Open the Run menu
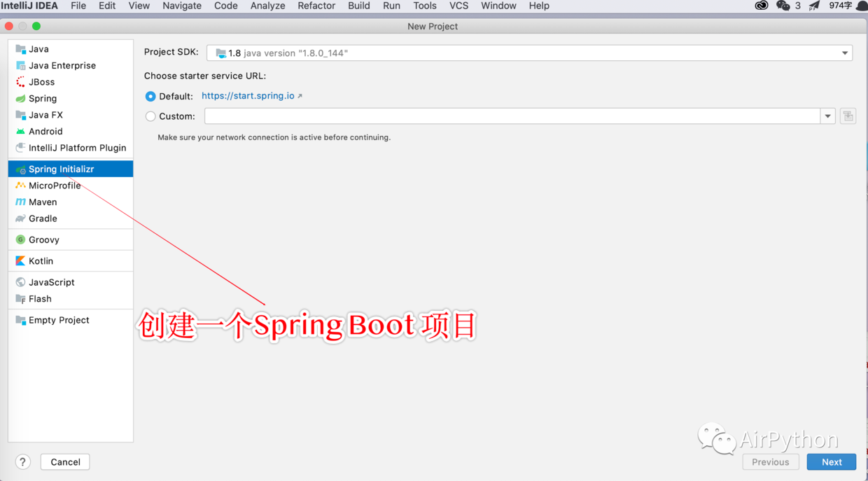The width and height of the screenshot is (868, 481). [392, 6]
